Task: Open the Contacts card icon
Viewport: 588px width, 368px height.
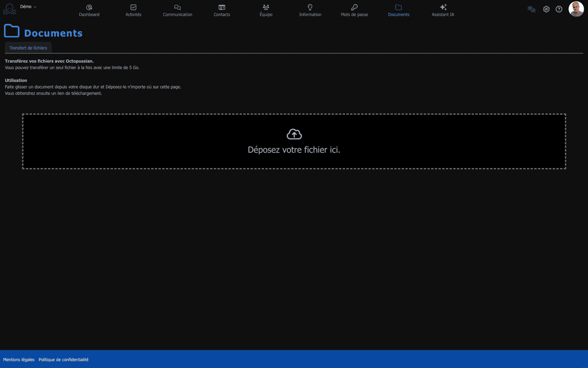Action: 222,7
